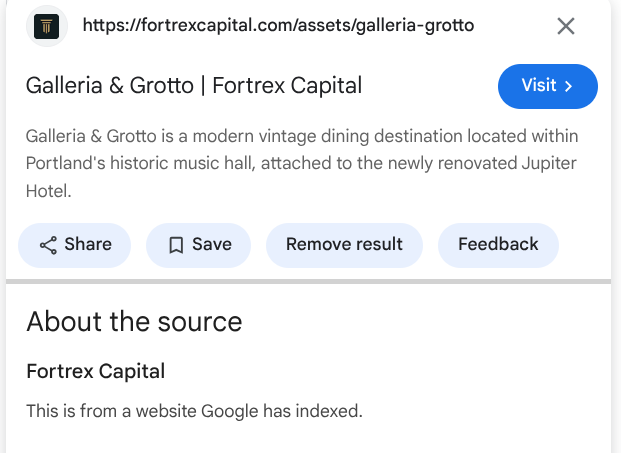Close the result info panel
The width and height of the screenshot is (621, 453).
[x=566, y=27]
